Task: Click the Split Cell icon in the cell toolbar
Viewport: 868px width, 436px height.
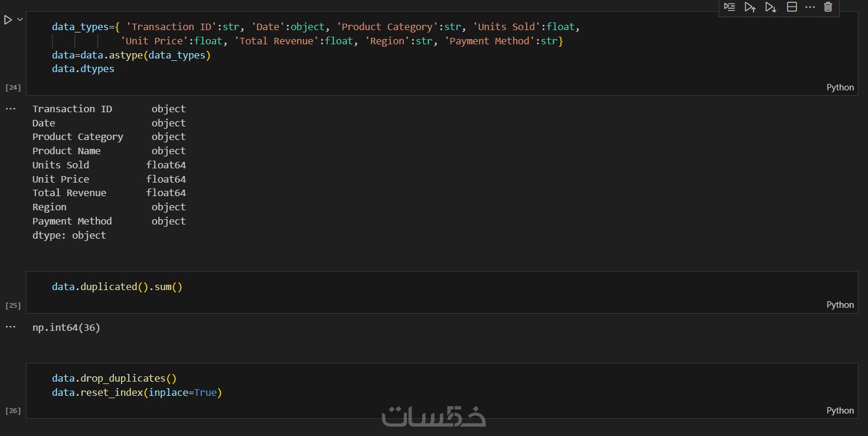Action: [792, 7]
